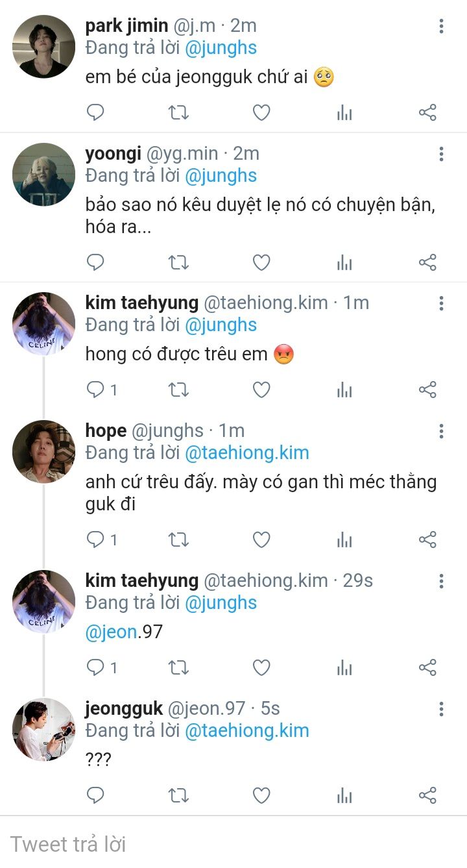Image resolution: width=467 pixels, height=868 pixels.
Task: Open reply thread on 'hong có được trêu em' tweet
Action: point(96,390)
